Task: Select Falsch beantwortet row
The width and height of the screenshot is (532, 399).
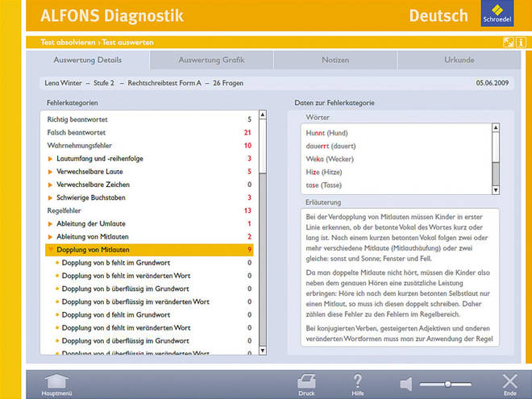Action: tap(149, 133)
